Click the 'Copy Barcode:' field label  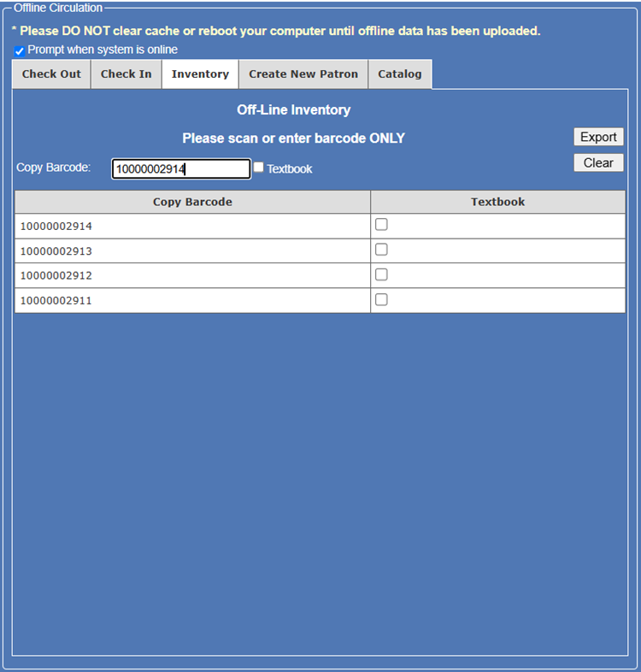pyautogui.click(x=54, y=168)
